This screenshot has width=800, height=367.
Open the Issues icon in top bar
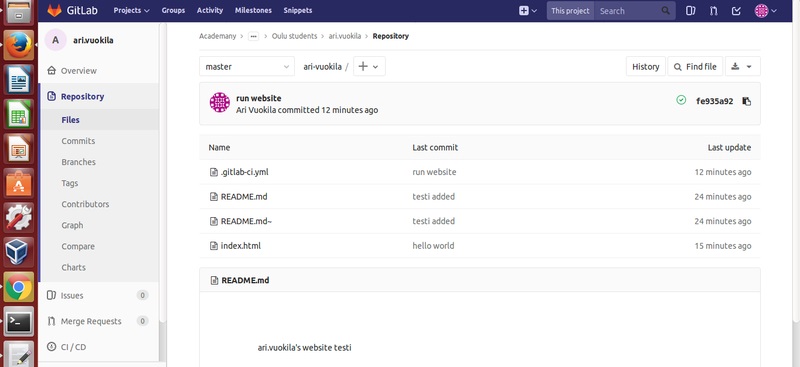pyautogui.click(x=690, y=11)
